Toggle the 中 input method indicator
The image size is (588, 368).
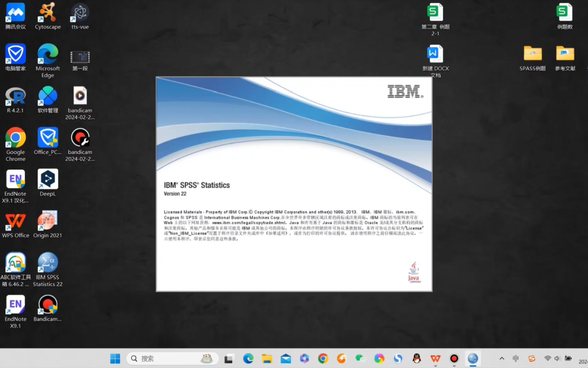click(516, 358)
